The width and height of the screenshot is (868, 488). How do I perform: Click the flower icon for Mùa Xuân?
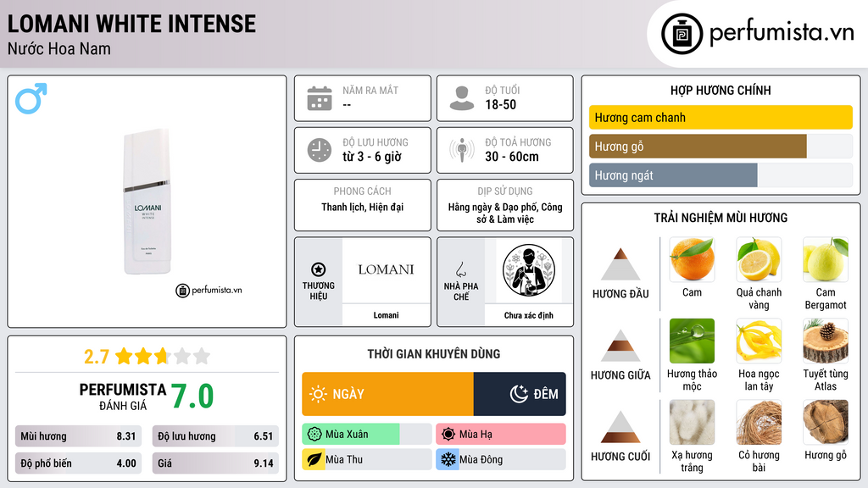pos(314,435)
